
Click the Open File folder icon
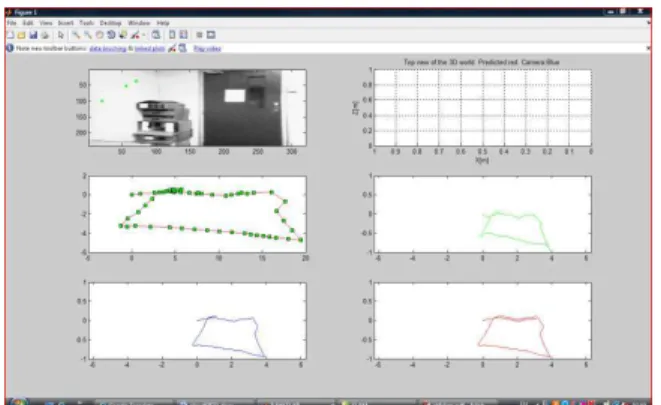click(x=21, y=35)
